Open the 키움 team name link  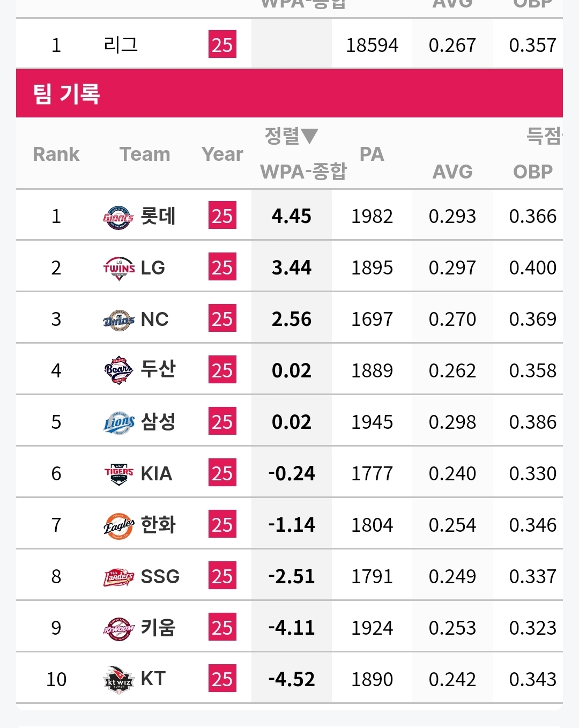(158, 628)
